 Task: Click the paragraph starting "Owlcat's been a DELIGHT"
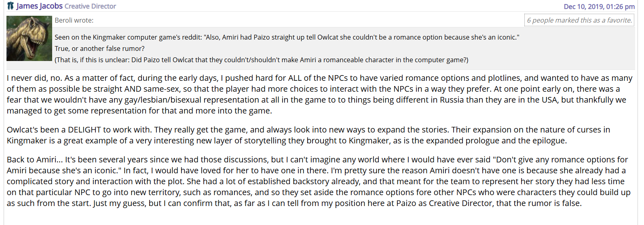coord(308,135)
